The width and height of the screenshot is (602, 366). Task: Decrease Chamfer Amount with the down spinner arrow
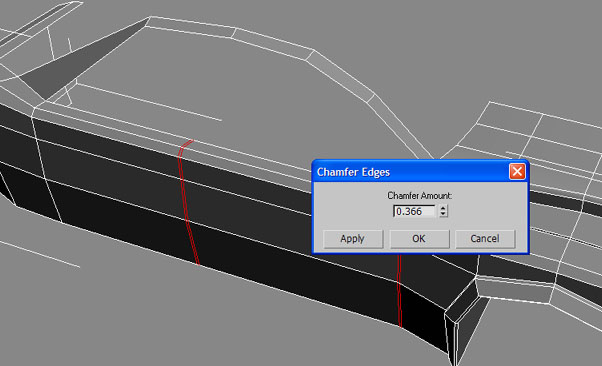(443, 214)
